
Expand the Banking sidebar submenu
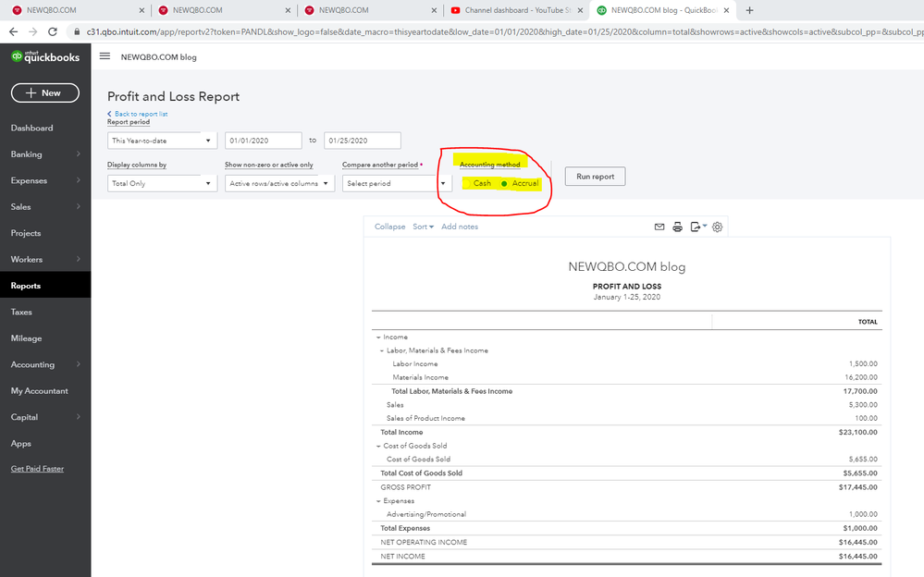(79, 153)
